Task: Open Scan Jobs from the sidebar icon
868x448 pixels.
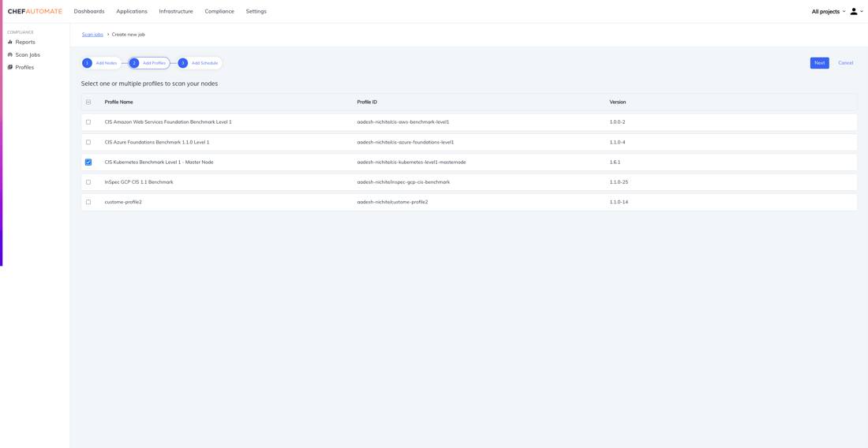Action: [x=10, y=54]
